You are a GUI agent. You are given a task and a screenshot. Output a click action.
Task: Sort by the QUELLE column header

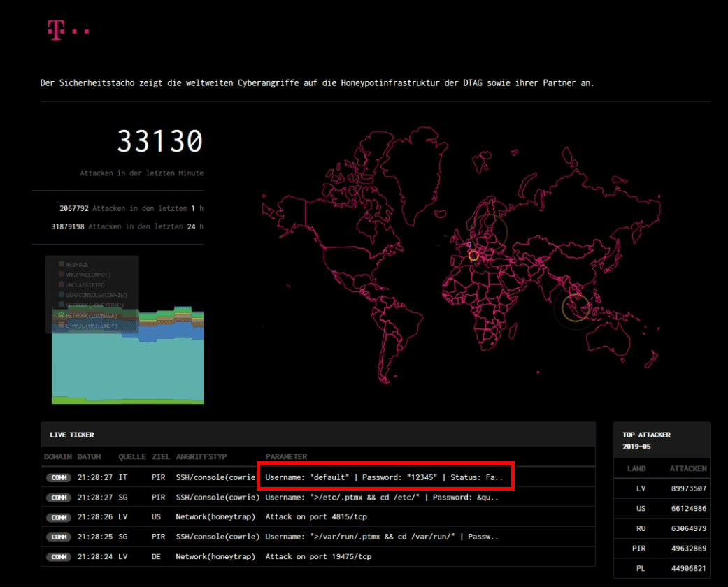(132, 456)
